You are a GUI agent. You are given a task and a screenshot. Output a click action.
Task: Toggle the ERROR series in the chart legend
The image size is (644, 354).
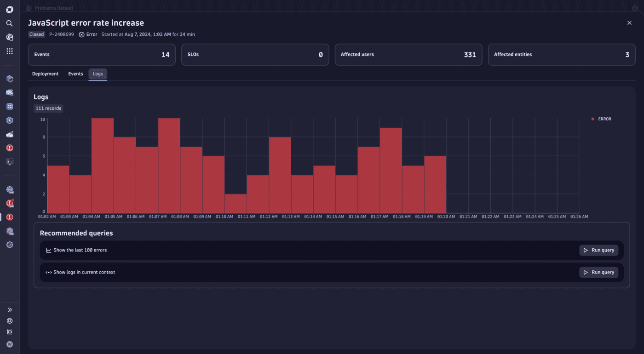[x=601, y=119]
